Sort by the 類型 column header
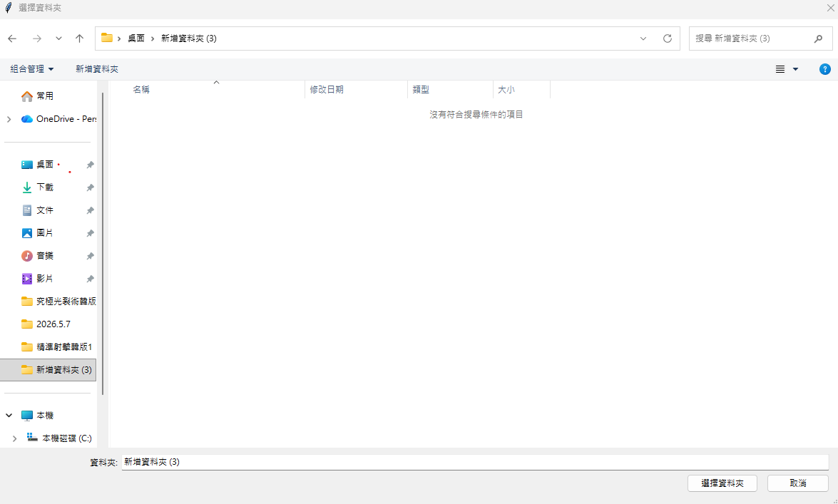The image size is (838, 504). [450, 90]
